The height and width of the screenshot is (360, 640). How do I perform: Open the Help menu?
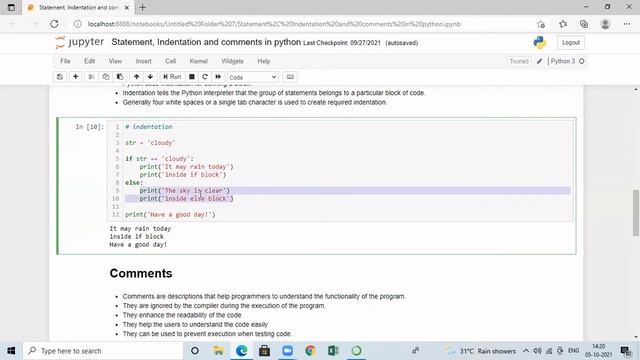click(x=264, y=61)
